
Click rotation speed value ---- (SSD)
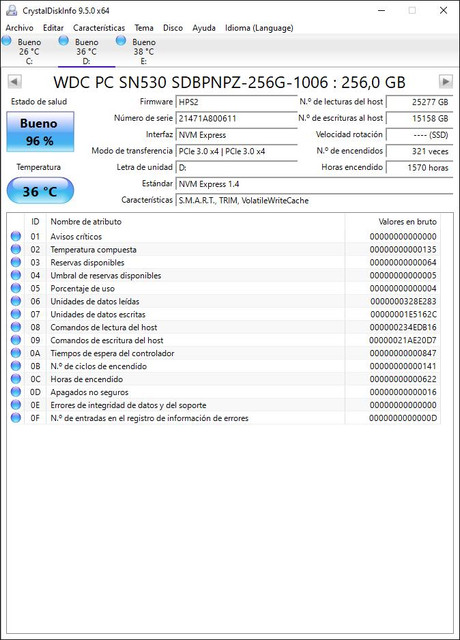(x=420, y=135)
